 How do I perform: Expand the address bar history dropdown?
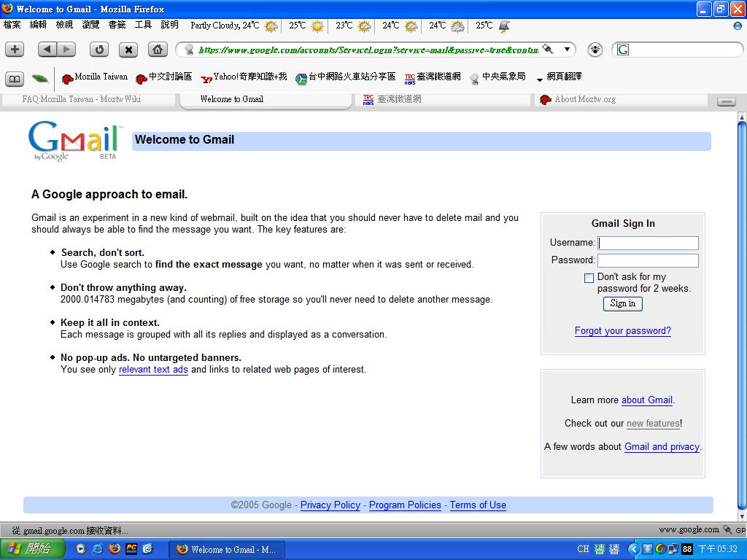coord(567,50)
